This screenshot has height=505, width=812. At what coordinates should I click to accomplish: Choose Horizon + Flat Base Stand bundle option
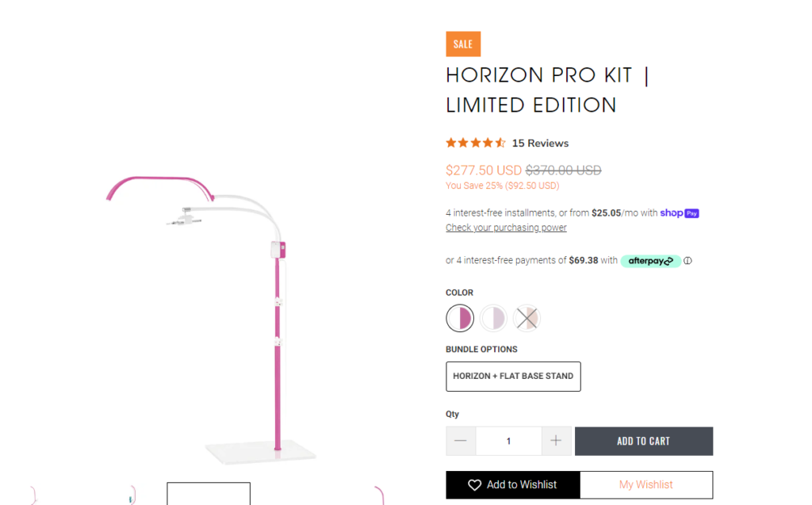513,376
